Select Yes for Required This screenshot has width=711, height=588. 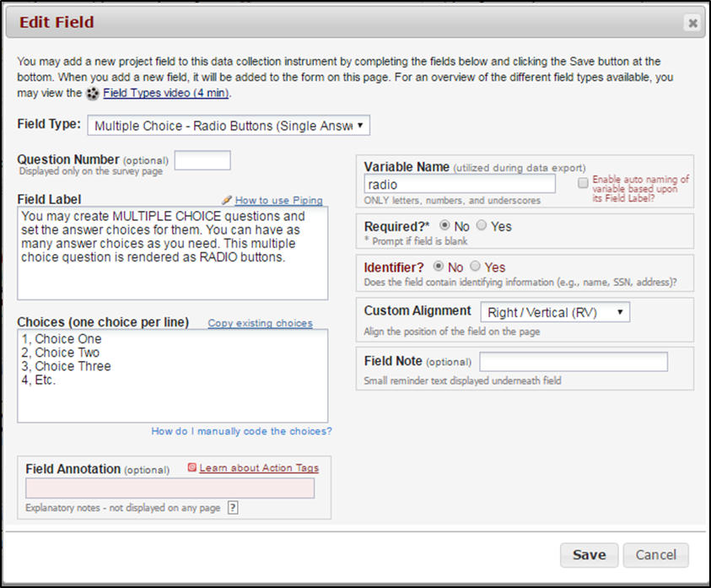click(482, 226)
